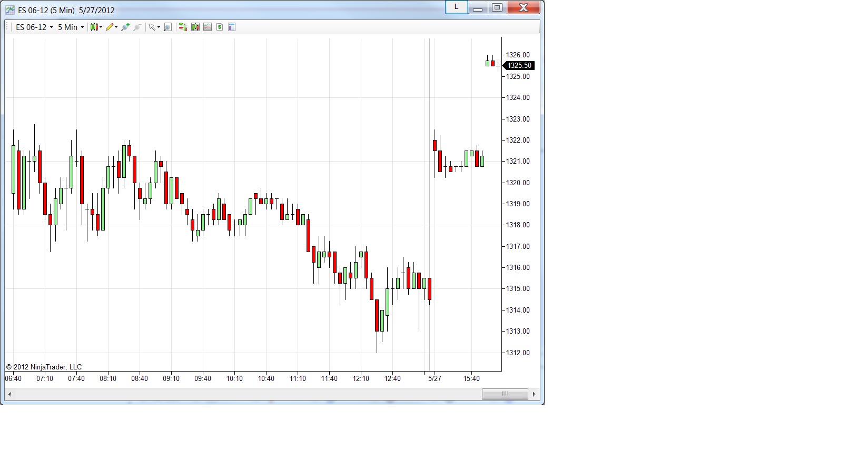The height and width of the screenshot is (451, 868).
Task: Click the 1312.00 price axis label
Action: (518, 353)
